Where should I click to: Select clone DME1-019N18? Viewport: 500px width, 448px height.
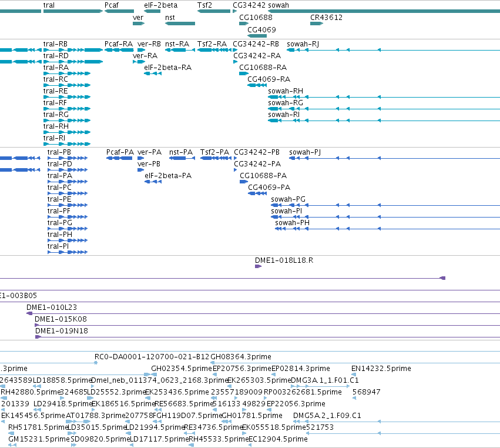tap(62, 331)
